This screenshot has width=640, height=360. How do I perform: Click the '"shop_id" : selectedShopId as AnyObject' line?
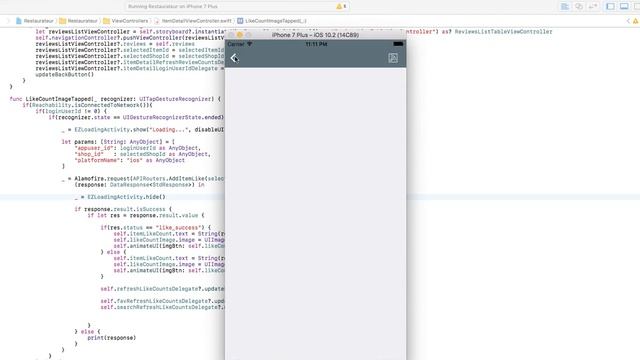pos(142,154)
